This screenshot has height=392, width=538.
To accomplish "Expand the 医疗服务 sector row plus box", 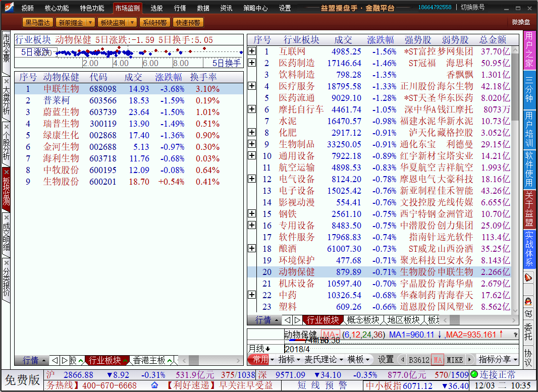I will pos(252,86).
